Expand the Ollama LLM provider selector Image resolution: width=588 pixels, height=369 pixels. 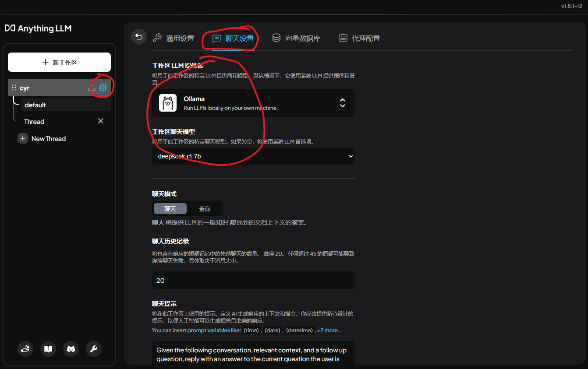coord(253,103)
